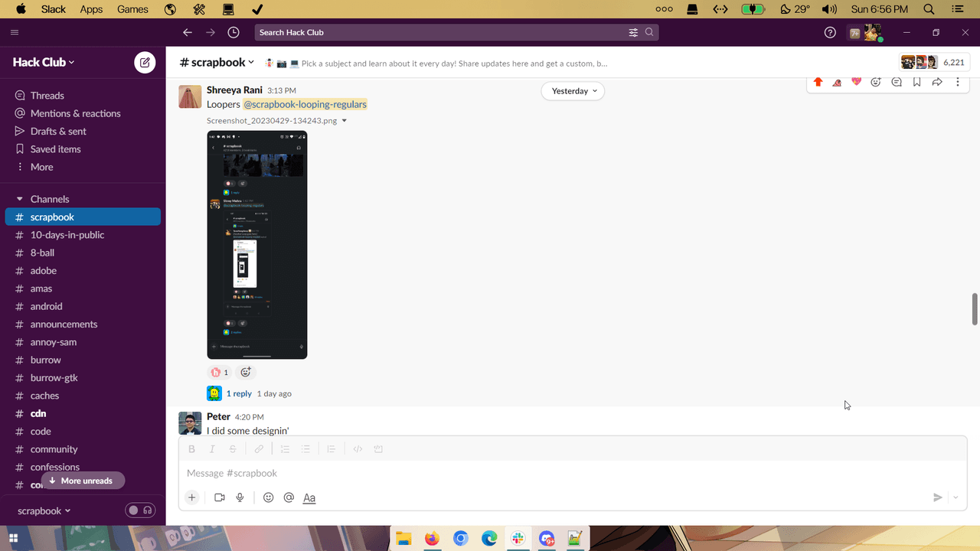Click the More unreads button
Image resolution: width=980 pixels, height=551 pixels.
[80, 481]
